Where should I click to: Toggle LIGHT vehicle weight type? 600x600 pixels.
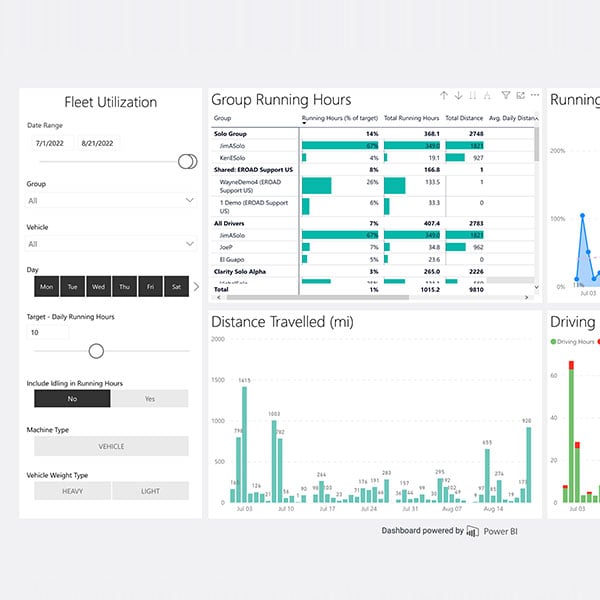[150, 491]
